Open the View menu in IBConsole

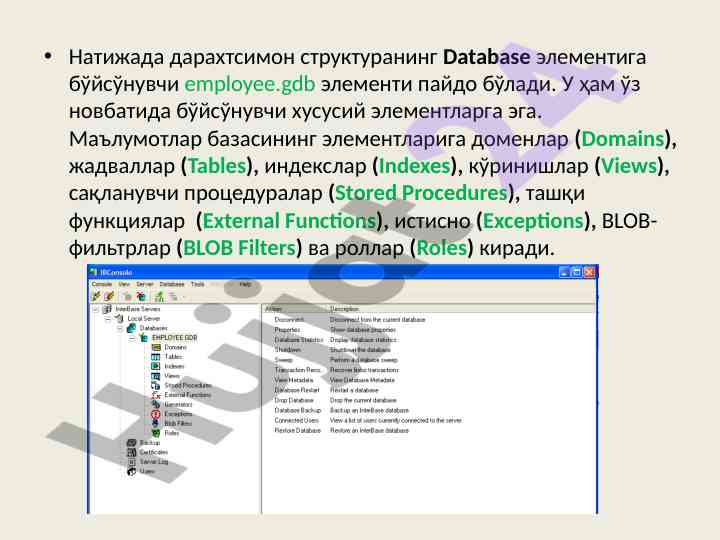point(124,284)
